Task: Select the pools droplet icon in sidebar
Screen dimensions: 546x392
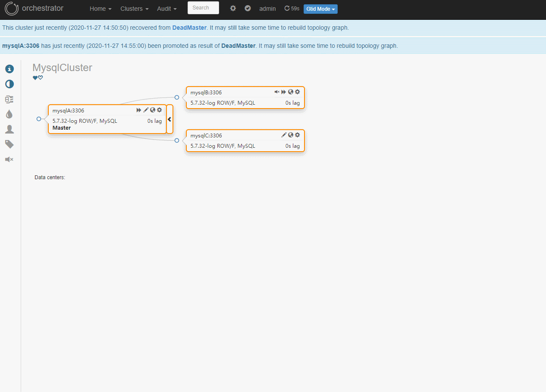Action: [9, 114]
